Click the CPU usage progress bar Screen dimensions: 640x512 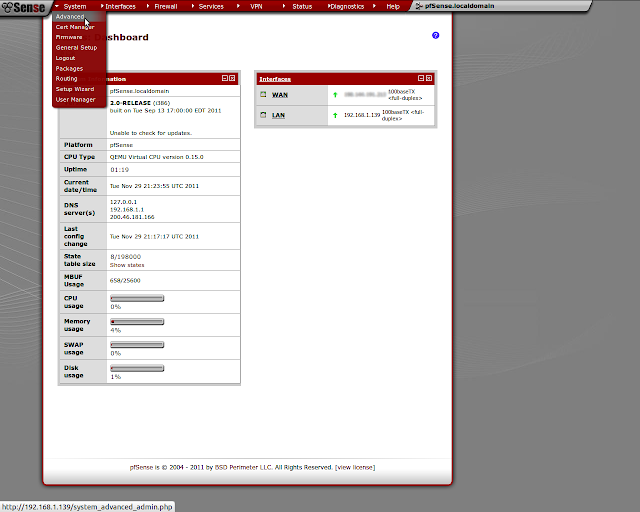[x=137, y=298]
